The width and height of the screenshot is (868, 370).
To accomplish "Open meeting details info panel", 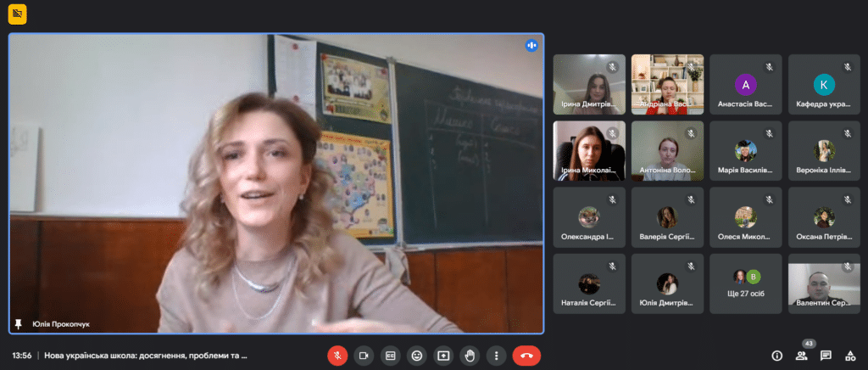I will (x=776, y=356).
